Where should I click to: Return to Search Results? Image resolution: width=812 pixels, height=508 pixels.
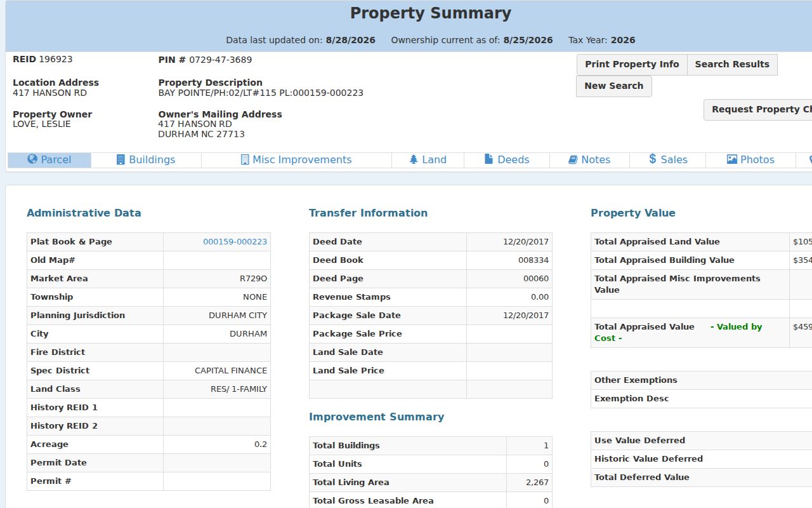732,64
